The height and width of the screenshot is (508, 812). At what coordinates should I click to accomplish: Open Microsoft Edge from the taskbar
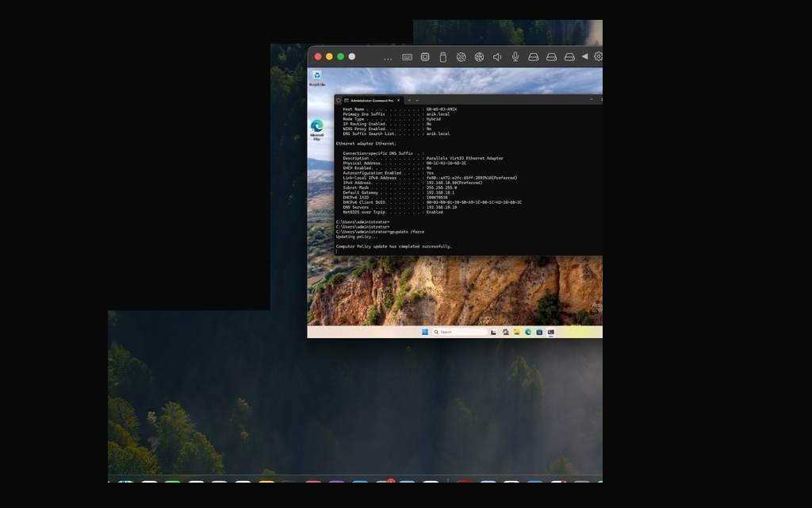coord(527,332)
